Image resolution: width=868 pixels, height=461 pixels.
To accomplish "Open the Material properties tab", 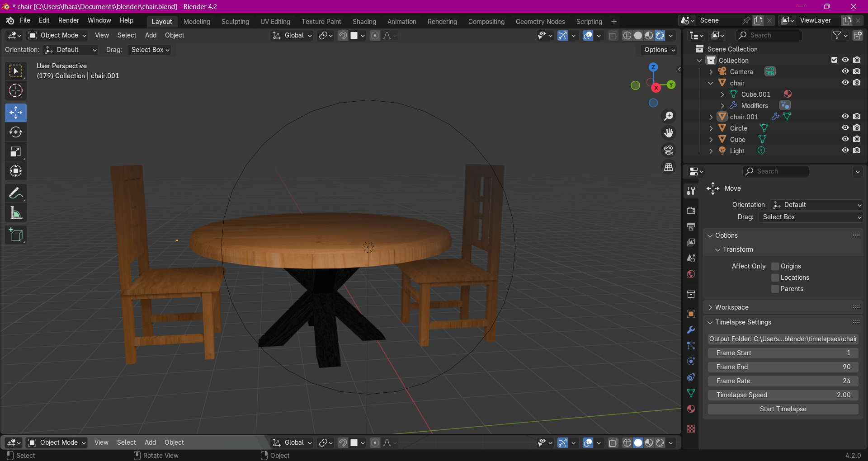I will coord(691,409).
